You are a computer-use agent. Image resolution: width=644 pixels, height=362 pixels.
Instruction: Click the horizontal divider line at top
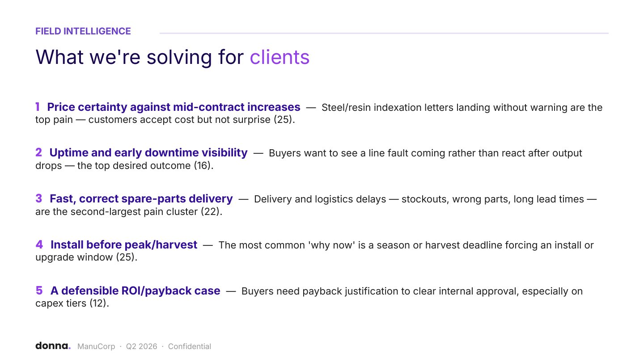pos(384,33)
